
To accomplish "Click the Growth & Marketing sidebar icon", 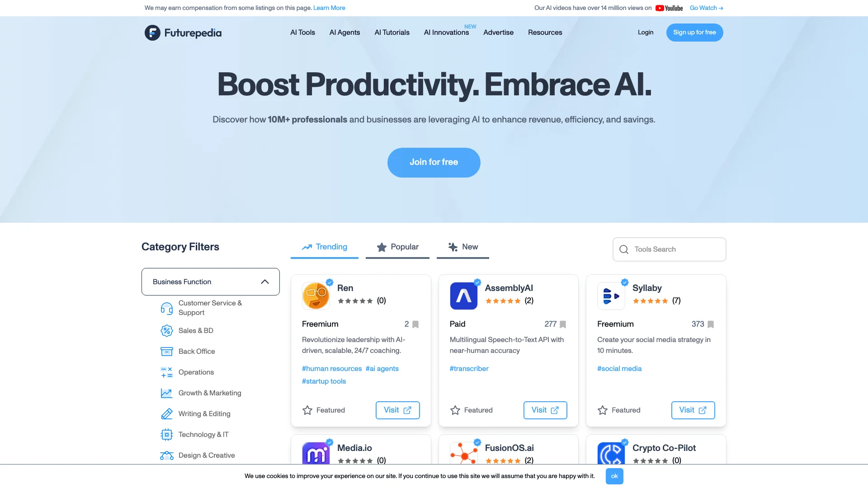I will [x=166, y=393].
